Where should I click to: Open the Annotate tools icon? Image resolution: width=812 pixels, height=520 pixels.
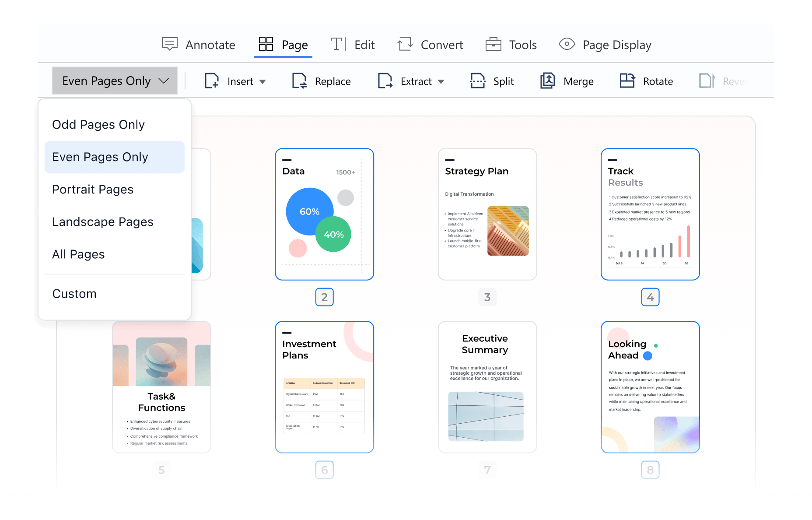click(170, 44)
